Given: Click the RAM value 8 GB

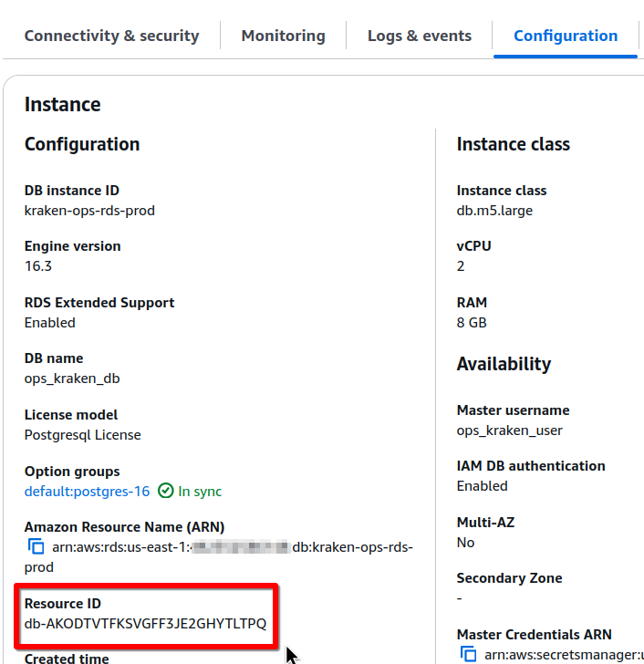Looking at the screenshot, I should click(x=472, y=323).
